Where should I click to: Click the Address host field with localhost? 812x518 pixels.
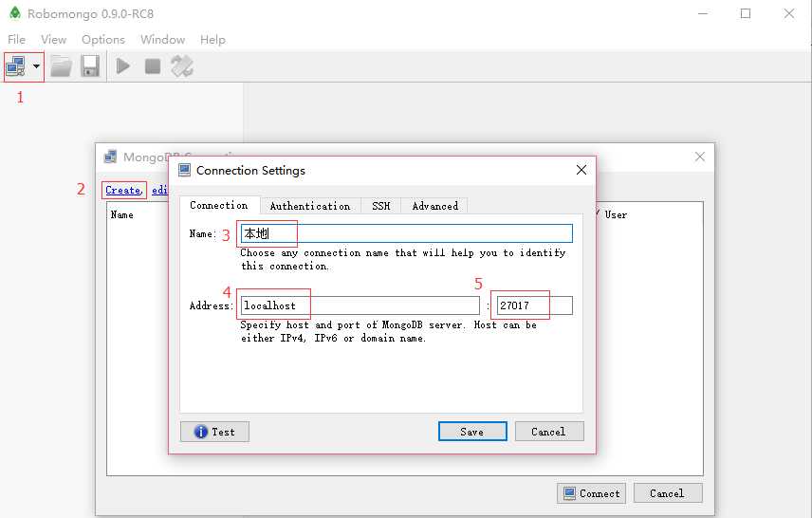tap(360, 305)
